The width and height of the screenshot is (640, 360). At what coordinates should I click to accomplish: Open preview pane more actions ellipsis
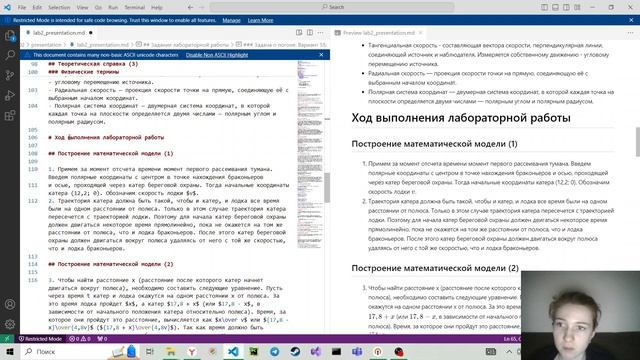pyautogui.click(x=631, y=33)
